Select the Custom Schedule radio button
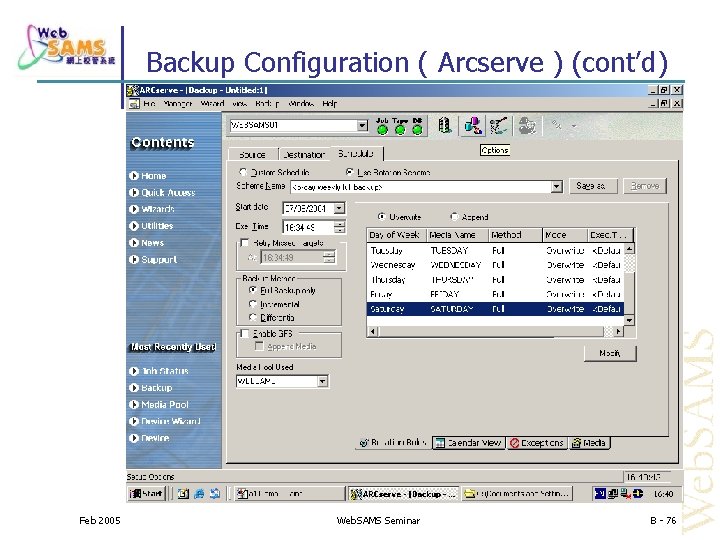The image size is (720, 540). click(243, 172)
